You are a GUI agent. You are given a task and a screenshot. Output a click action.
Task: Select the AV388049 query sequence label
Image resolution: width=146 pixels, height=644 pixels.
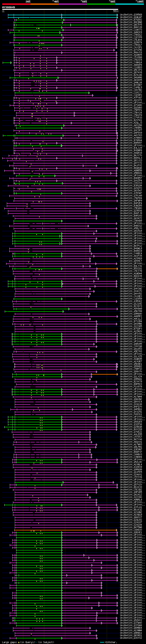tap(8, 8)
